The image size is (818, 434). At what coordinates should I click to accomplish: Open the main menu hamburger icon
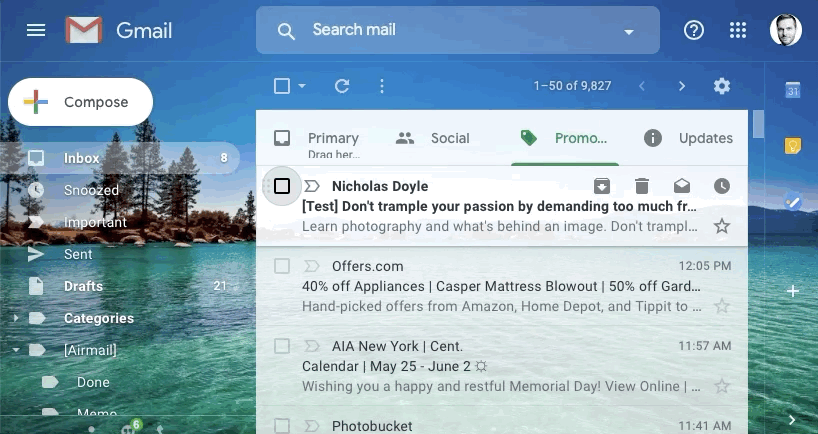(x=35, y=30)
